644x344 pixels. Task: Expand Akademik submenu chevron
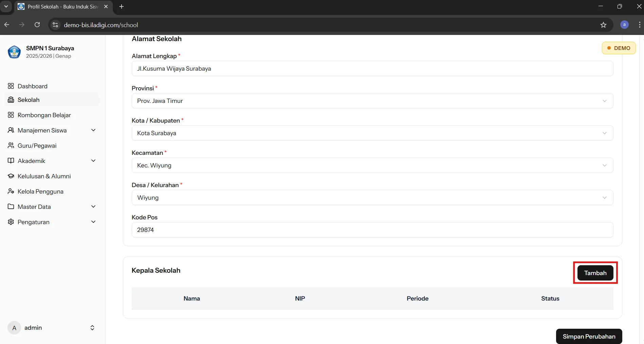pyautogui.click(x=93, y=161)
